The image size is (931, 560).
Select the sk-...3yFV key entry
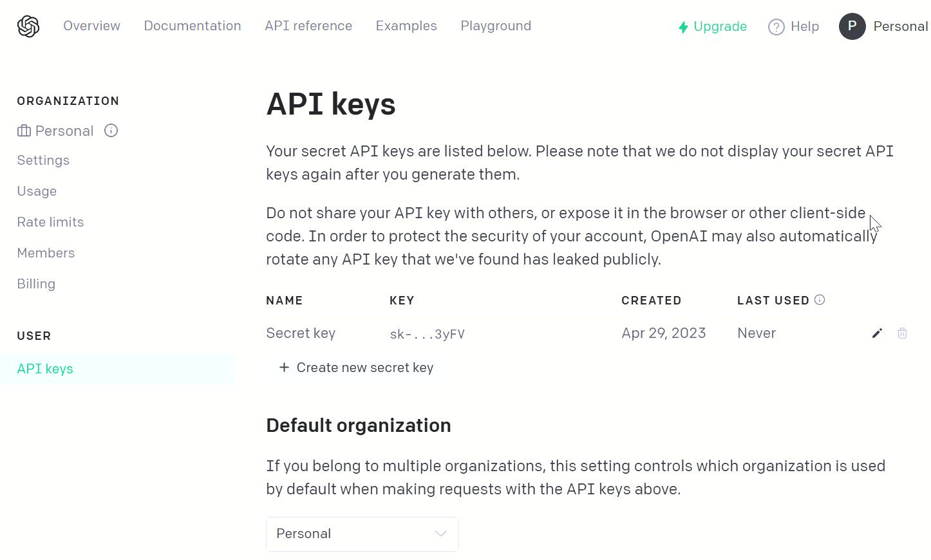427,334
